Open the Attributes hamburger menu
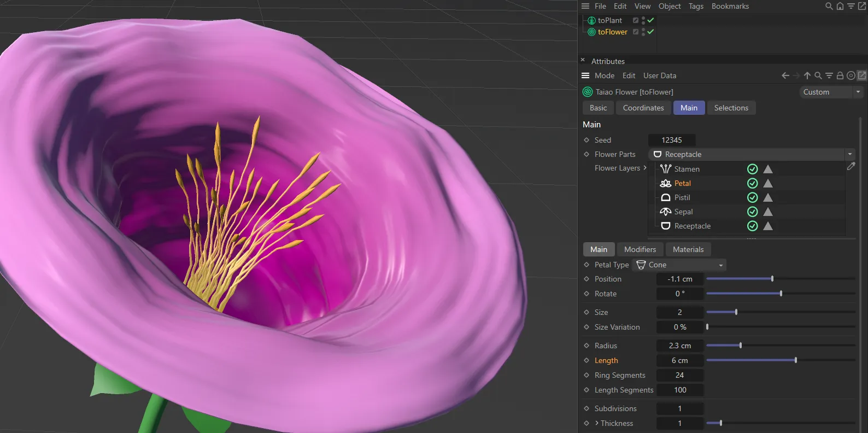Image resolution: width=868 pixels, height=433 pixels. (x=585, y=75)
